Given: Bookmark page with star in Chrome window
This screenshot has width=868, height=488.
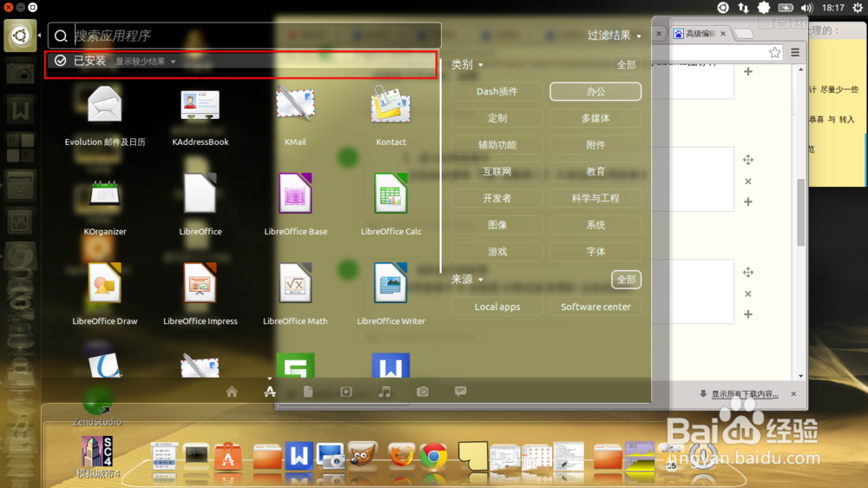Looking at the screenshot, I should tap(774, 53).
